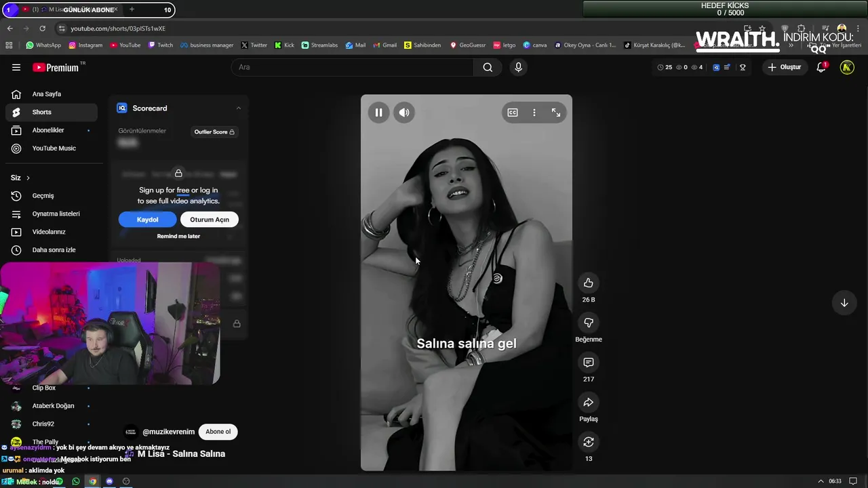Open the Twitch bookmark

161,45
